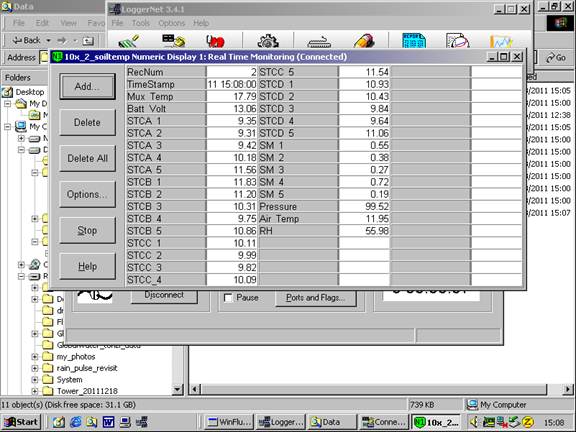
Task: Click the Stop button in Numeric Display
Action: [x=87, y=230]
